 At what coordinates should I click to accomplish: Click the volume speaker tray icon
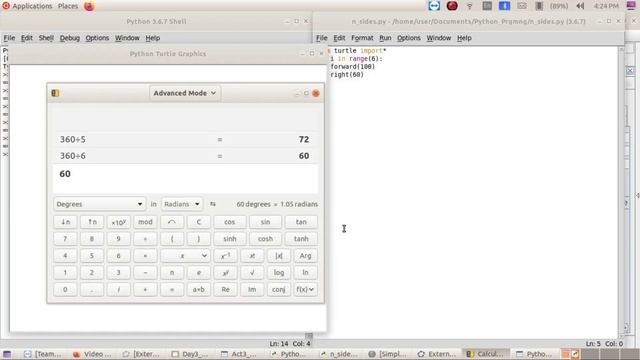point(580,6)
